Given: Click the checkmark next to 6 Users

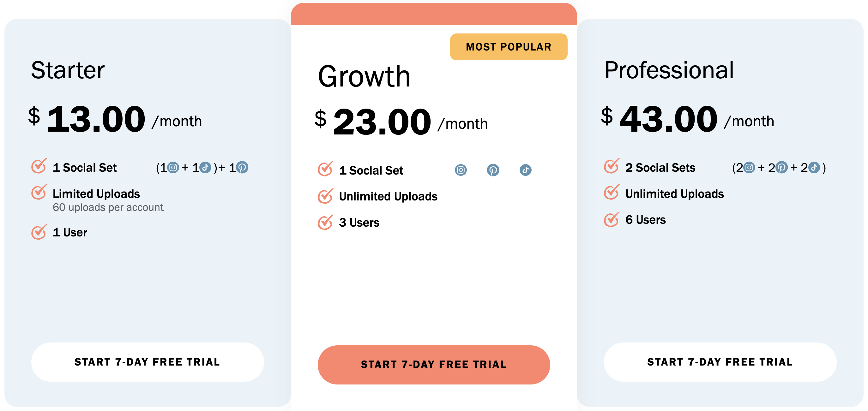Looking at the screenshot, I should click(612, 219).
